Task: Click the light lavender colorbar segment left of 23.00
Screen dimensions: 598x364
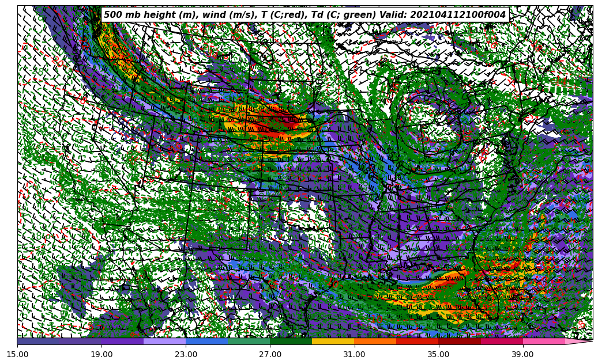Action: (164, 341)
